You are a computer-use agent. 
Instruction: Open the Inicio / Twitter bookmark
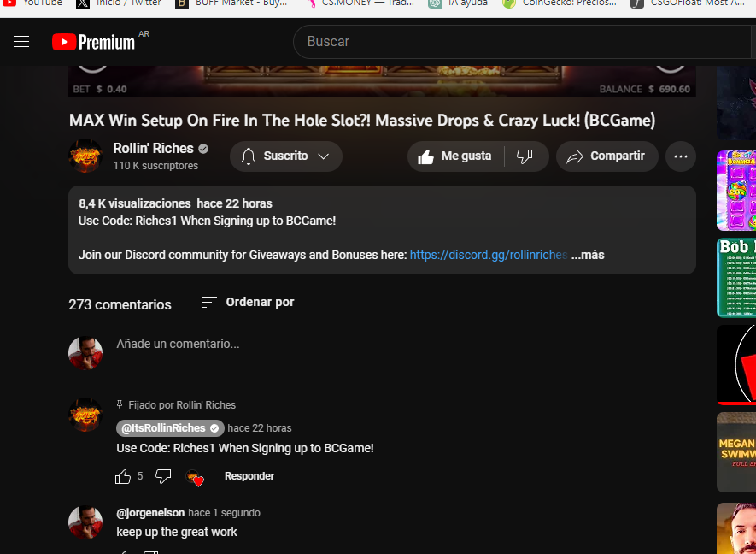pyautogui.click(x=119, y=3)
